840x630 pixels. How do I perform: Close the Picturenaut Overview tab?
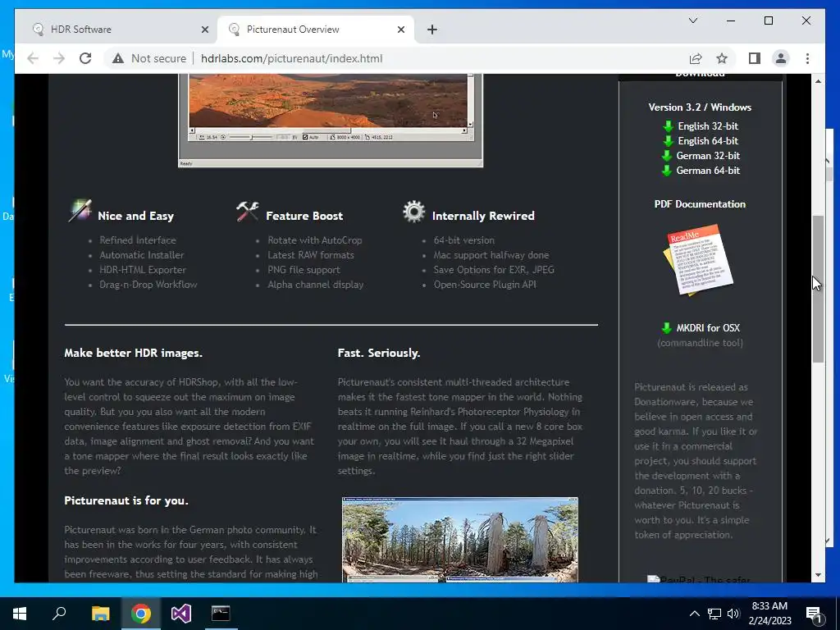pyautogui.click(x=400, y=30)
